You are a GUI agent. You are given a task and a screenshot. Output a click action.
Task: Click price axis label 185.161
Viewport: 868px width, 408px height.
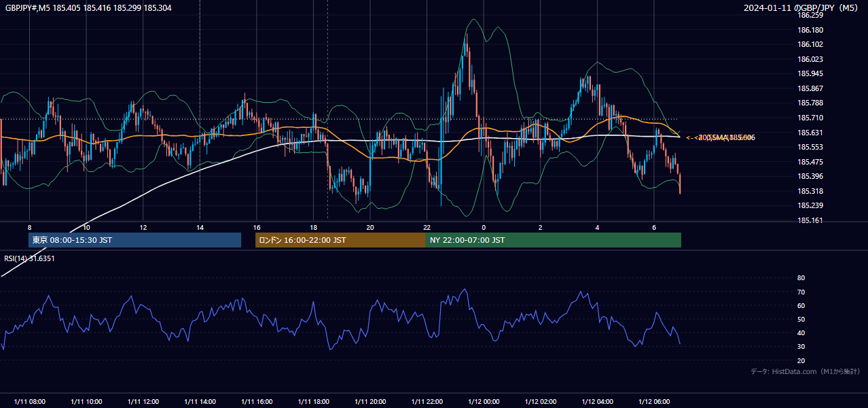(x=810, y=220)
